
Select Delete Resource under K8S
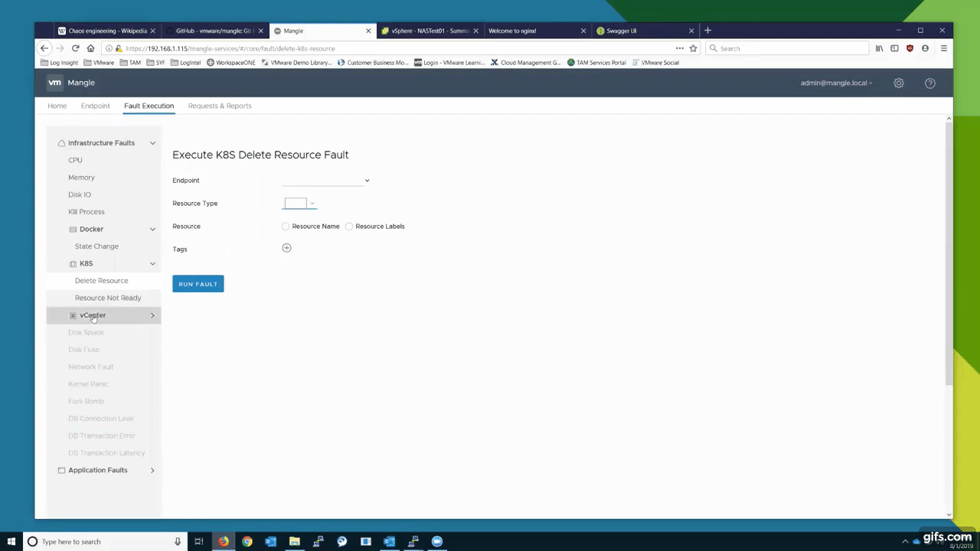(x=101, y=280)
